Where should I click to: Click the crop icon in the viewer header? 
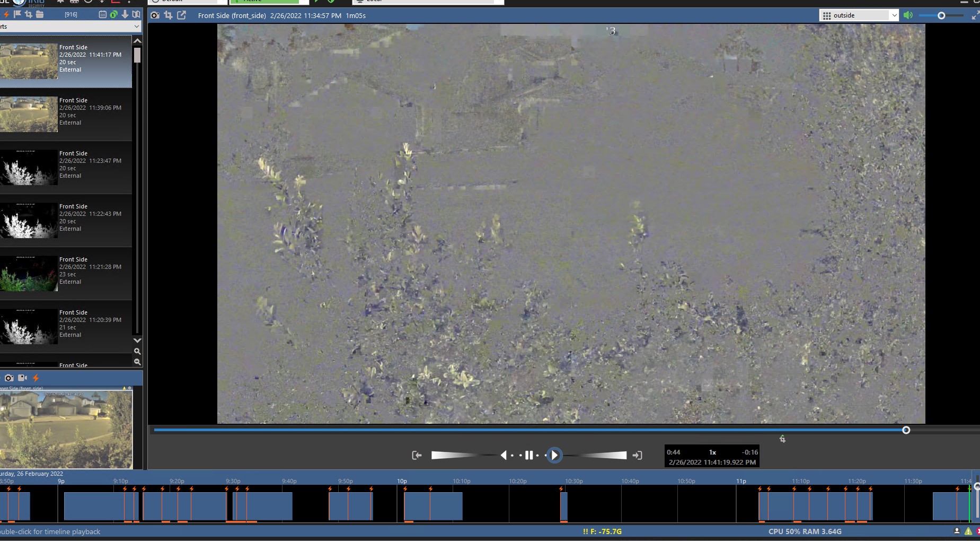168,15
